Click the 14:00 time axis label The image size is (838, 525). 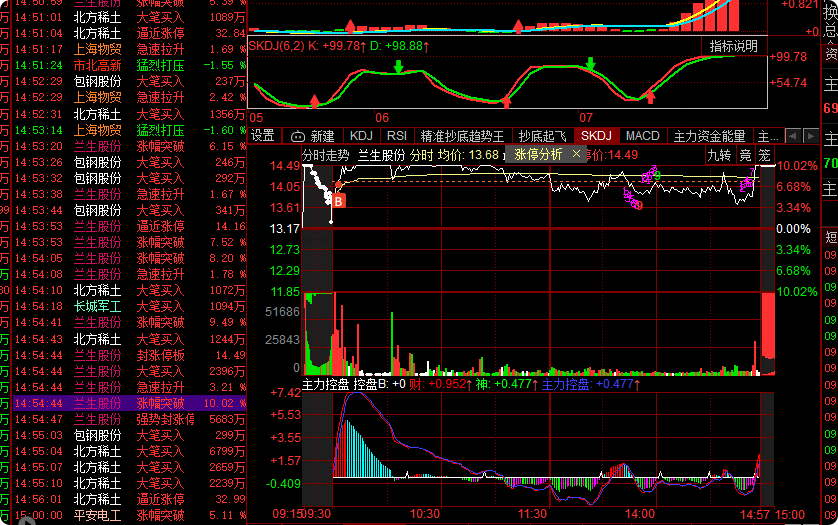coord(640,514)
